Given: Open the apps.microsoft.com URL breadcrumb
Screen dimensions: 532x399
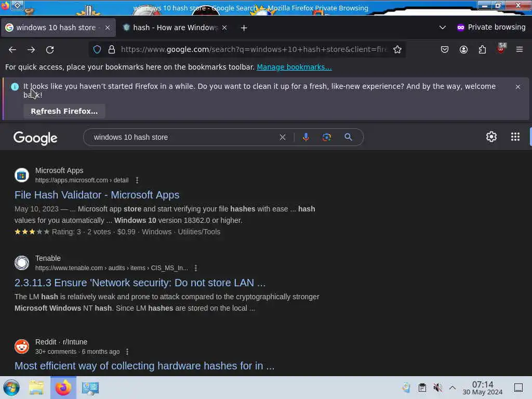Looking at the screenshot, I should pos(82,180).
